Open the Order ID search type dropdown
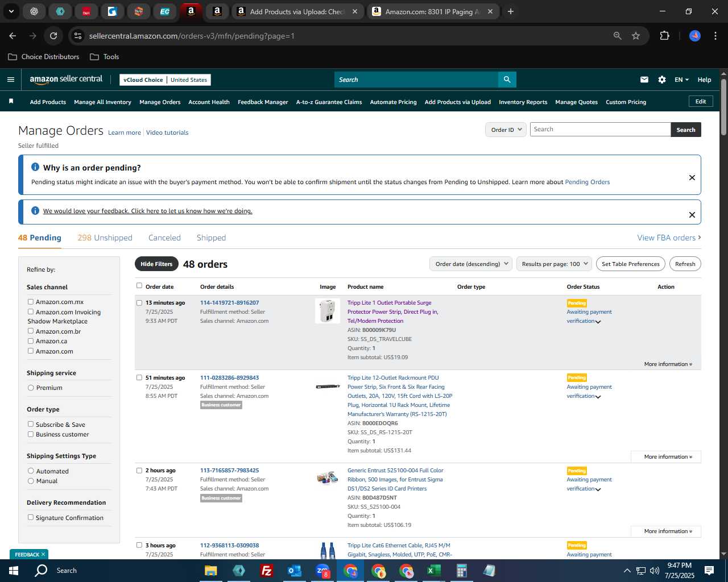 click(506, 130)
